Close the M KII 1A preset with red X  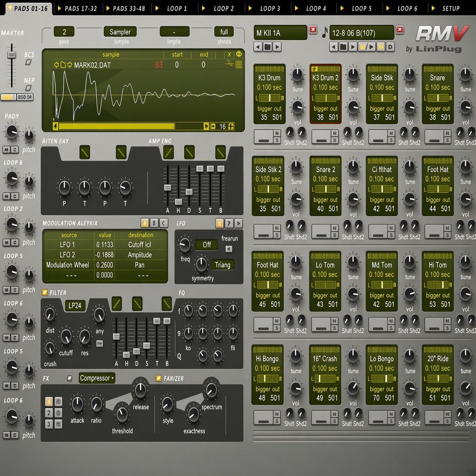(x=313, y=29)
